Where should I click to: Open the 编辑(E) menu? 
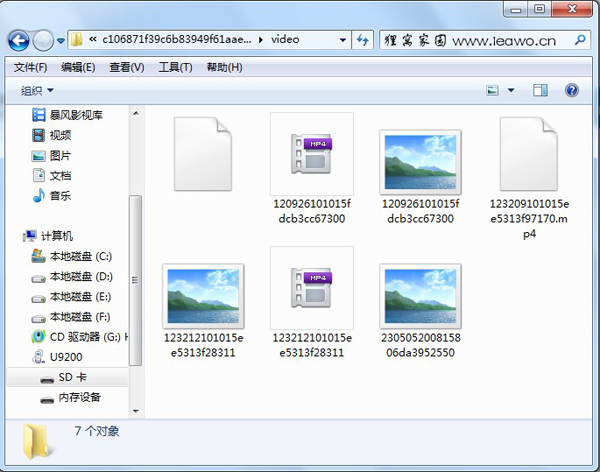78,67
